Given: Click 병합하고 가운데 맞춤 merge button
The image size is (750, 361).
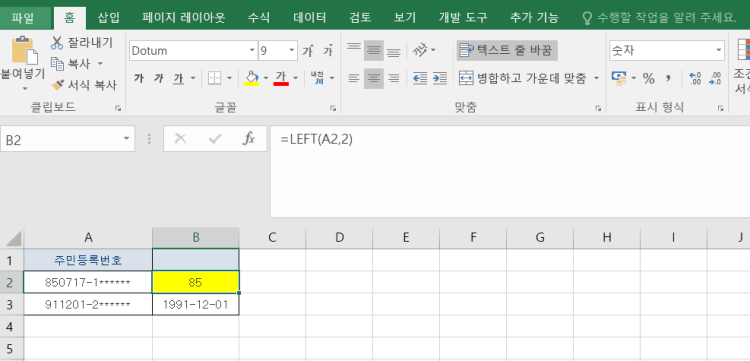Looking at the screenshot, I should (523, 78).
